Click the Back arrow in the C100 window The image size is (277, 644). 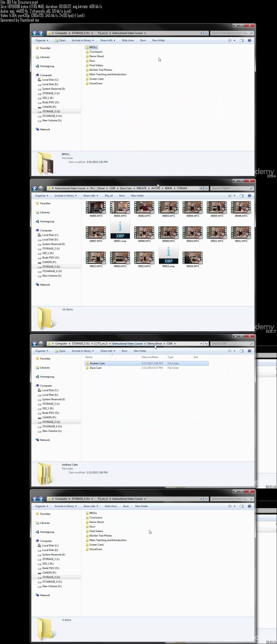pos(35,343)
